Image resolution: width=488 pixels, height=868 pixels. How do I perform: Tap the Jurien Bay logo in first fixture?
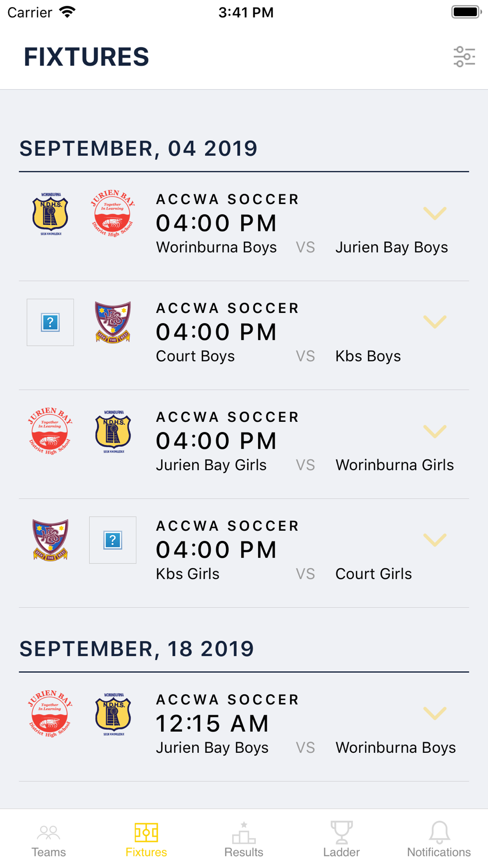click(113, 213)
